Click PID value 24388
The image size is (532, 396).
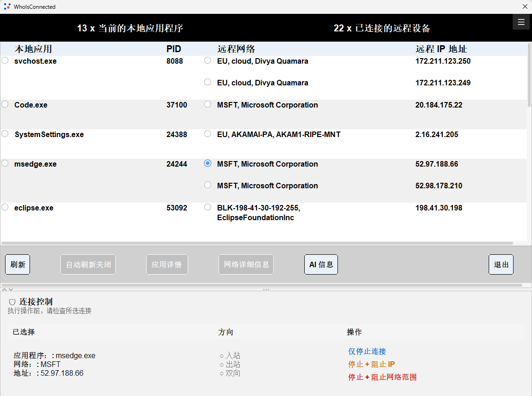pos(177,134)
